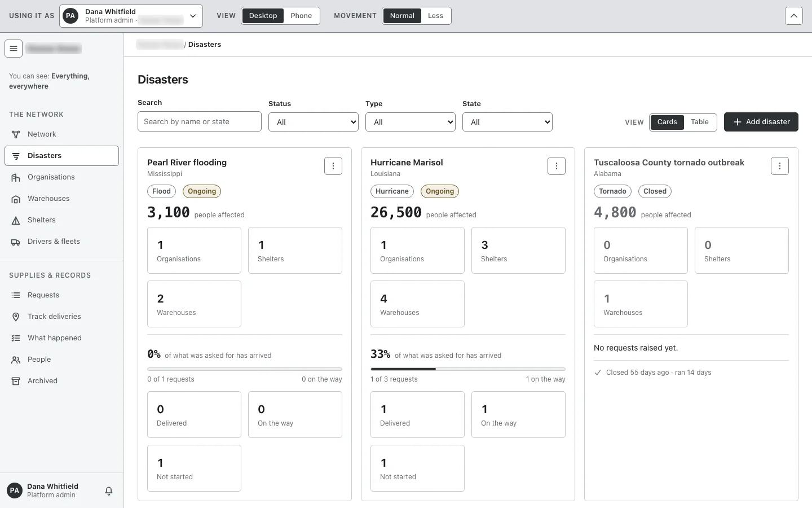Open Hurricane Marisol 1 Delivered tile
This screenshot has height=508, width=812.
tap(417, 414)
